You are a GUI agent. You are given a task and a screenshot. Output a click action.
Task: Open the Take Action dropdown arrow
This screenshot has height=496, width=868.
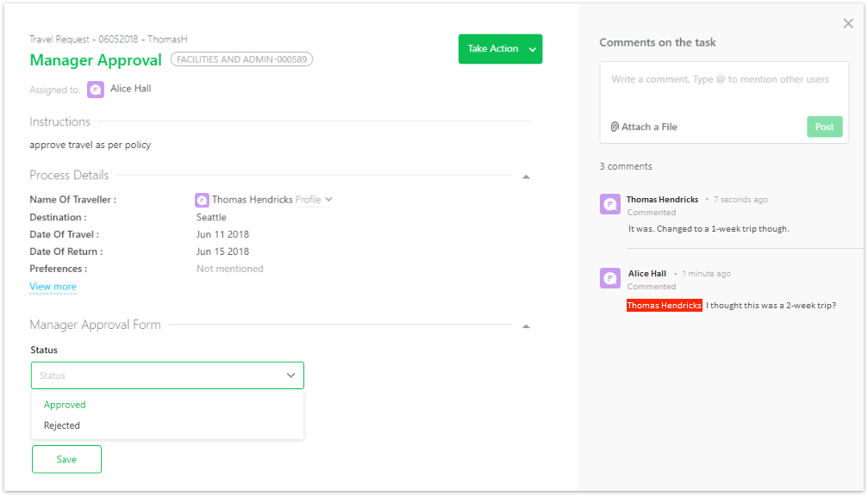click(x=533, y=49)
